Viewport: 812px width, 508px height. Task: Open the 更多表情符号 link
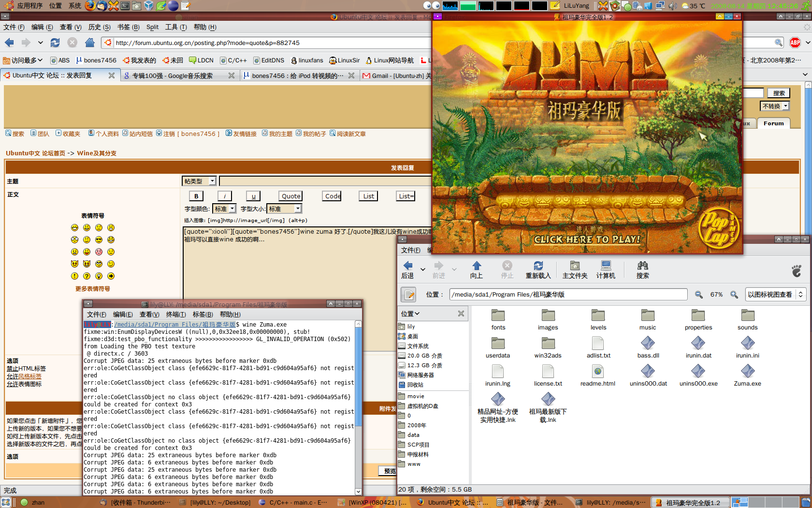point(92,289)
